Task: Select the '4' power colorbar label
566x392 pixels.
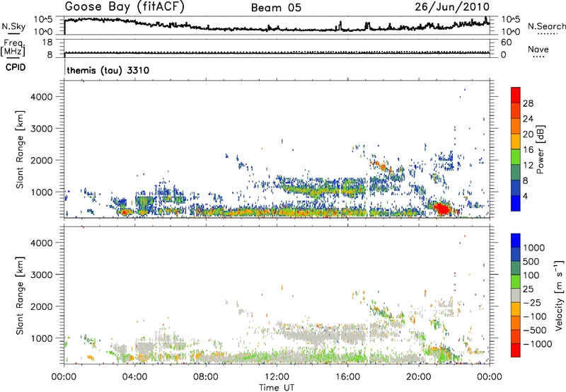Action: 526,197
